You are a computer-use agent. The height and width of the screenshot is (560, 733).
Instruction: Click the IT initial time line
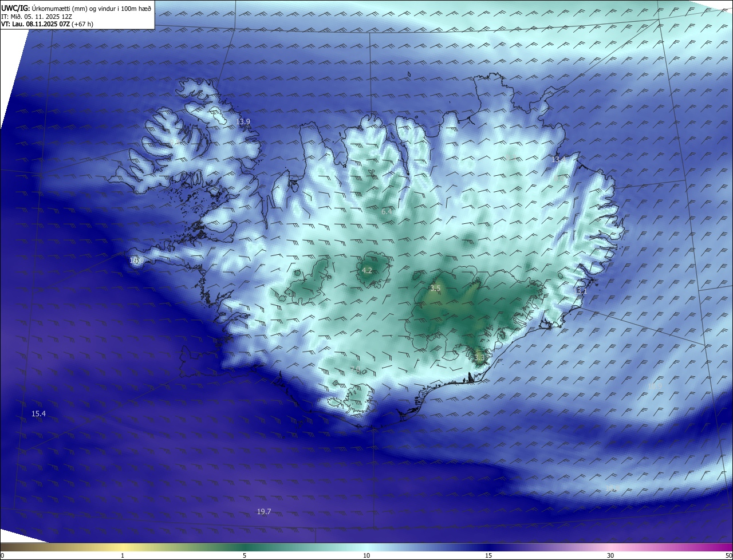point(37,17)
